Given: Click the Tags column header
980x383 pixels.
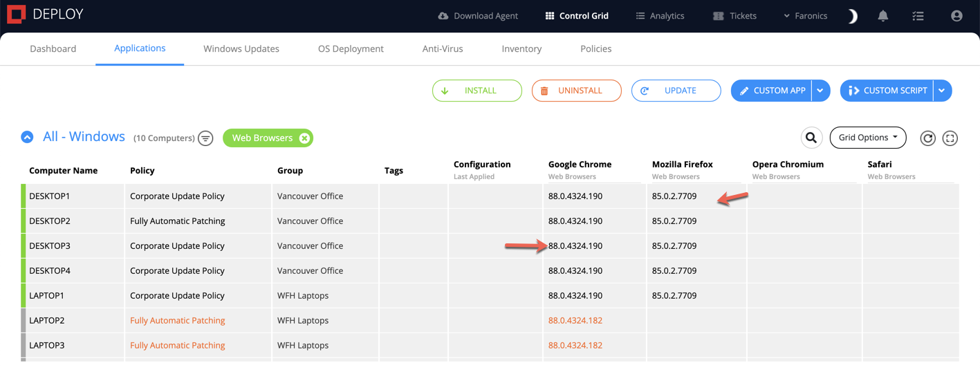Looking at the screenshot, I should point(394,171).
